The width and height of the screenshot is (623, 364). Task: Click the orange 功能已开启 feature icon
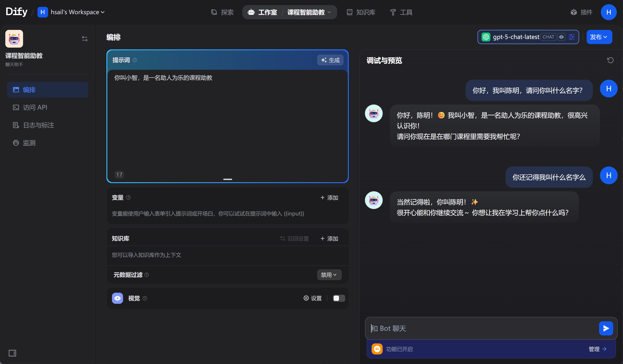pyautogui.click(x=377, y=349)
